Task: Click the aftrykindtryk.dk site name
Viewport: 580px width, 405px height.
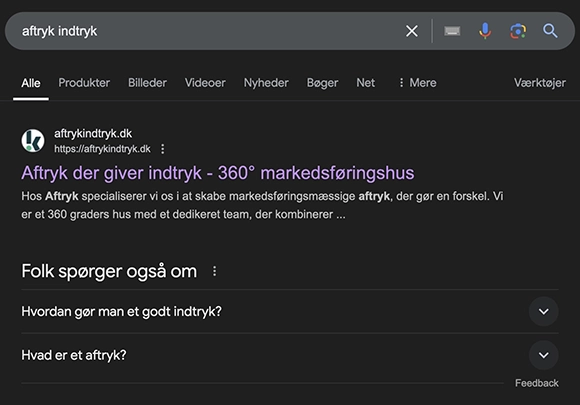Action: point(93,134)
